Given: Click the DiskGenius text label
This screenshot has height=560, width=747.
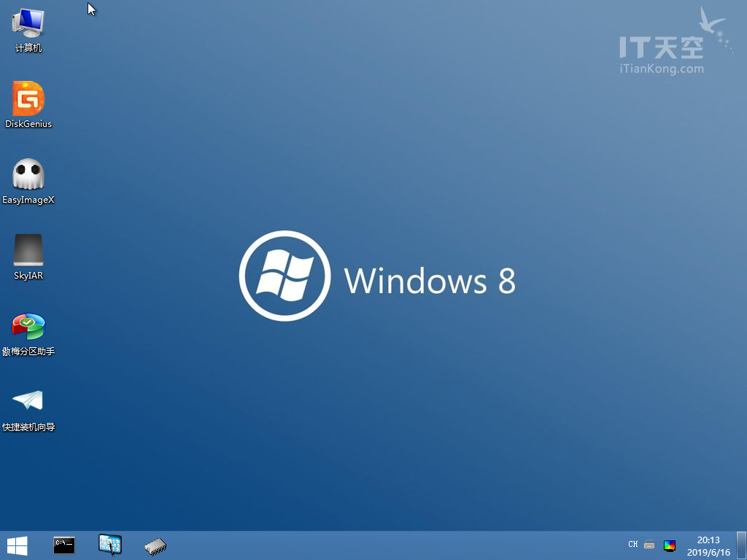Looking at the screenshot, I should [x=28, y=124].
